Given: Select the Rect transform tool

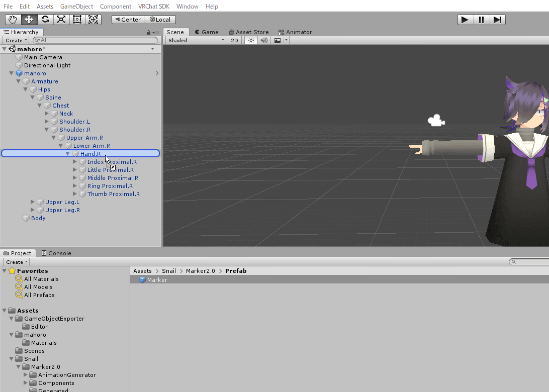Looking at the screenshot, I should 77,20.
